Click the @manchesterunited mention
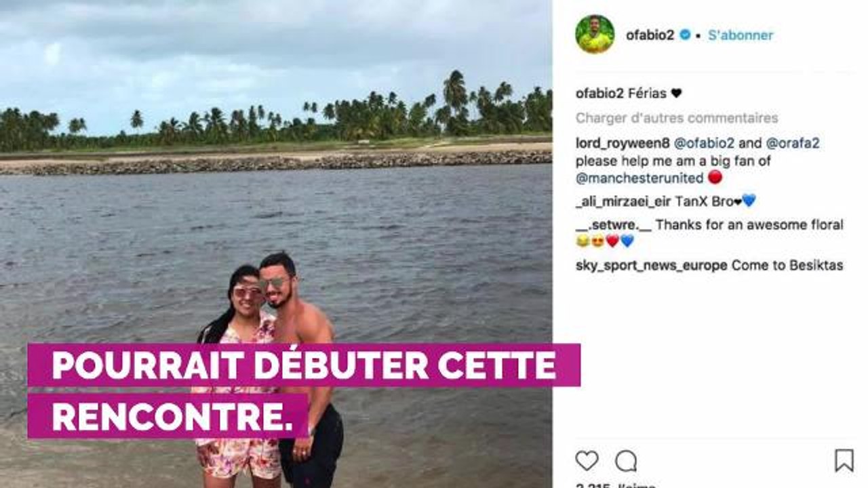The height and width of the screenshot is (488, 868). [639, 178]
